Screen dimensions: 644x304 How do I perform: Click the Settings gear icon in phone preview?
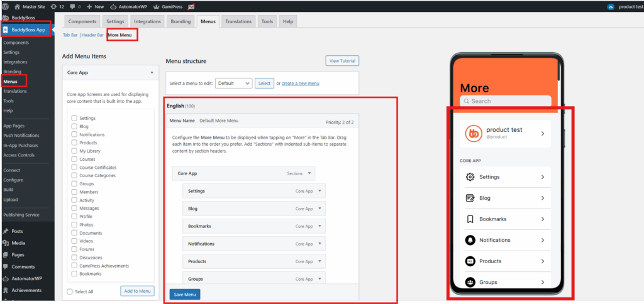point(470,177)
